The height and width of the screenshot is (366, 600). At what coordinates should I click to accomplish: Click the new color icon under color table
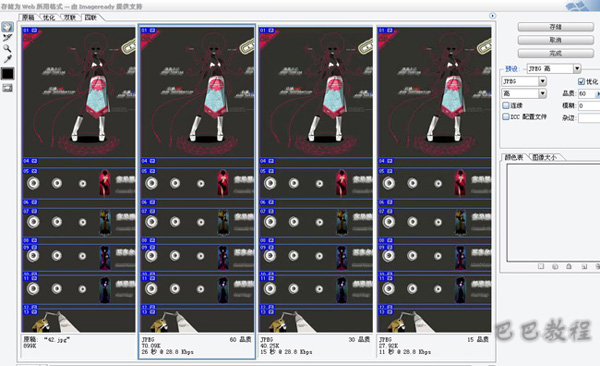pos(584,266)
